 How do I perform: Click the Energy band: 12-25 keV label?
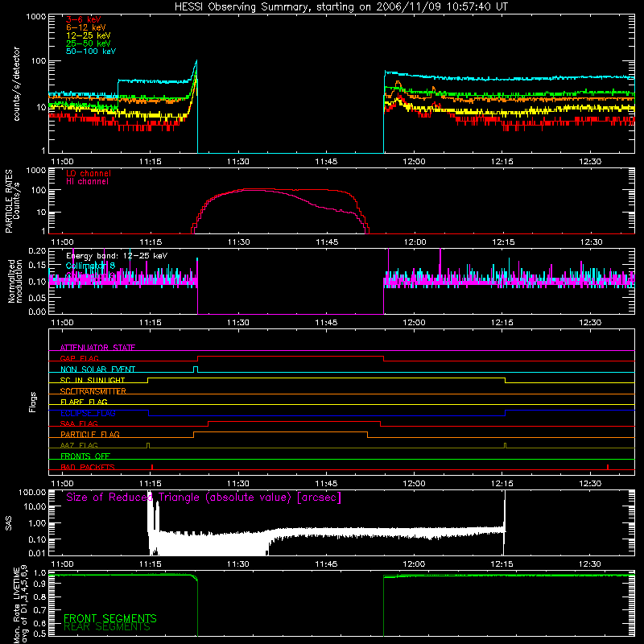click(117, 256)
